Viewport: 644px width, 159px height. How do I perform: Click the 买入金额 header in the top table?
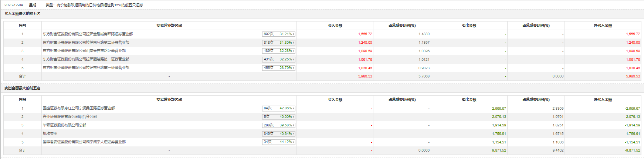[335, 26]
